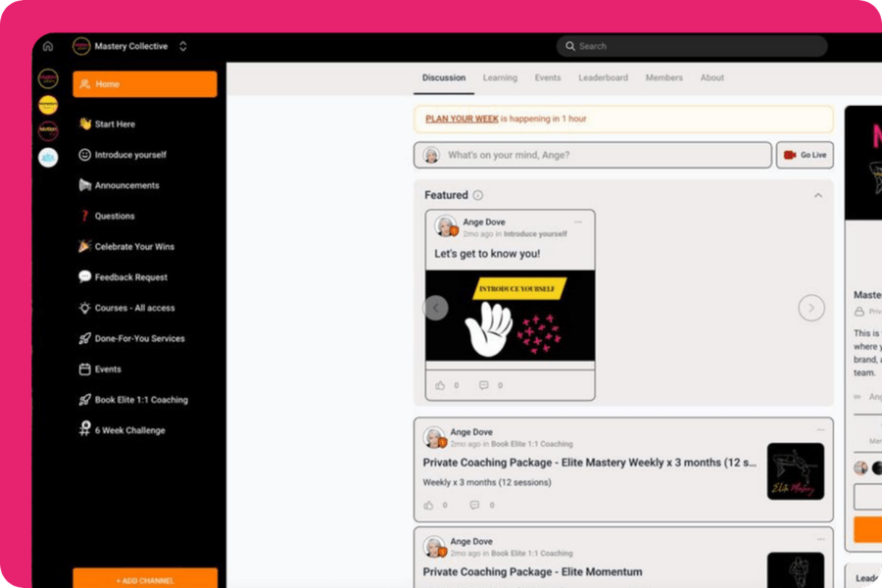Advance featured carousel with right arrow

(810, 308)
